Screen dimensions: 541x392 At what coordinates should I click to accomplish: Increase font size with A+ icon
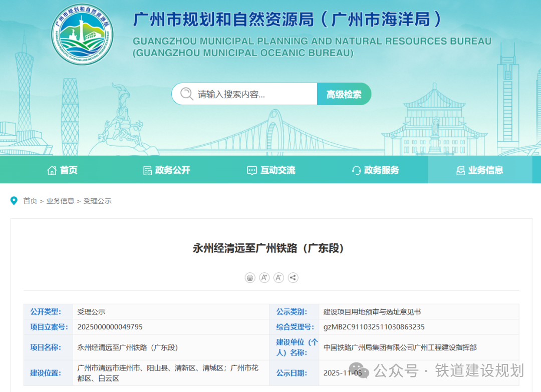click(264, 278)
